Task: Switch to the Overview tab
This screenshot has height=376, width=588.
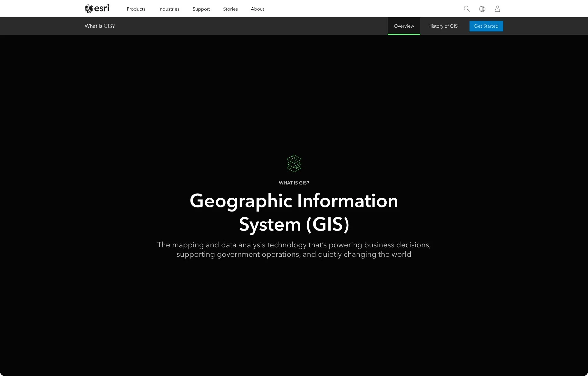Action: click(403, 26)
